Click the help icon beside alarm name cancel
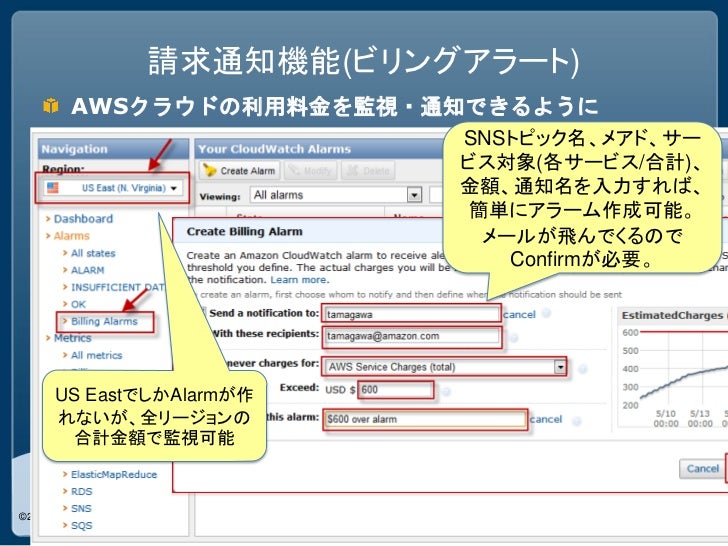This screenshot has width=728, height=546. point(577,421)
